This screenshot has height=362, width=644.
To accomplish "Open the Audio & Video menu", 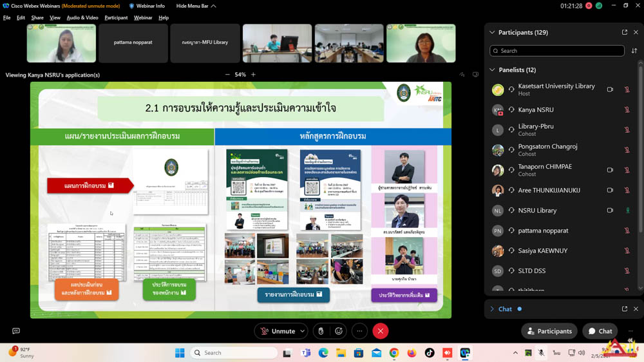I will point(82,17).
